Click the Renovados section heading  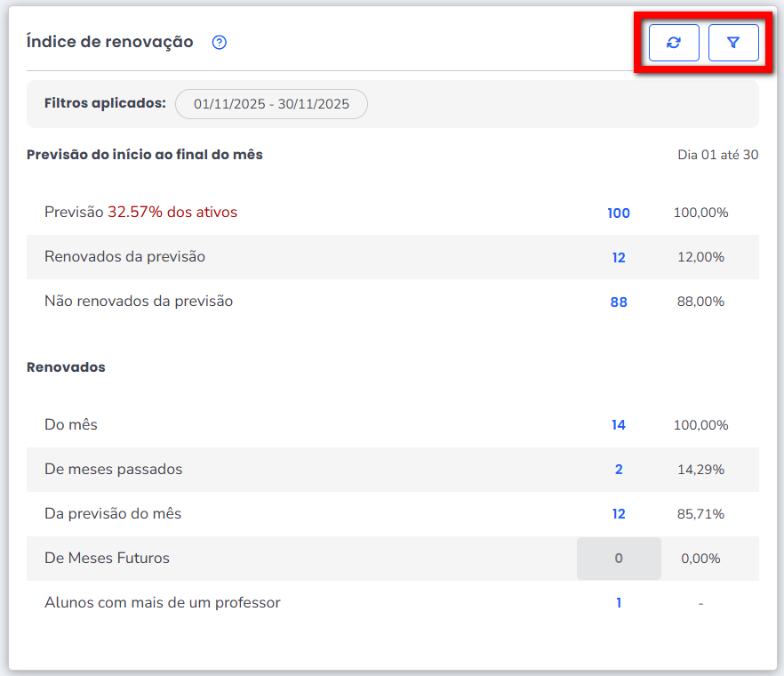tap(66, 367)
